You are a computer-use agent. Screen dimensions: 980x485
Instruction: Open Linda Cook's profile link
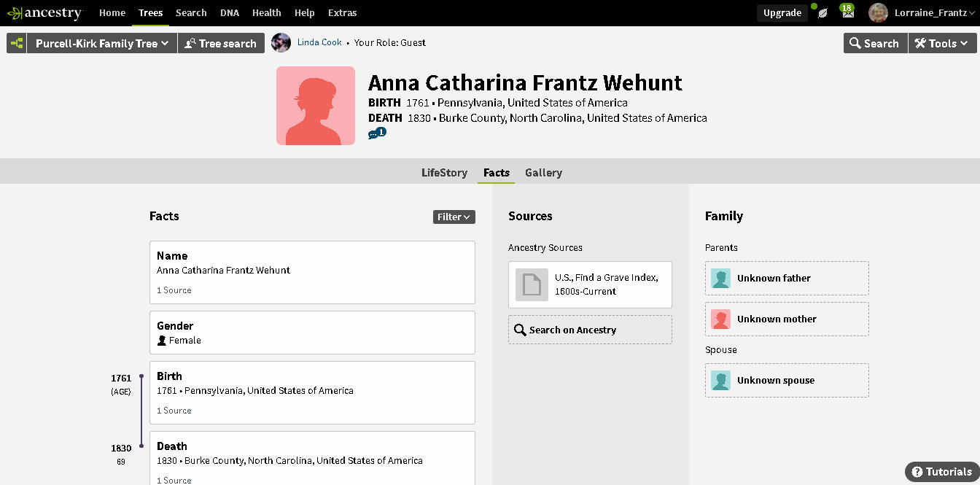pos(319,42)
